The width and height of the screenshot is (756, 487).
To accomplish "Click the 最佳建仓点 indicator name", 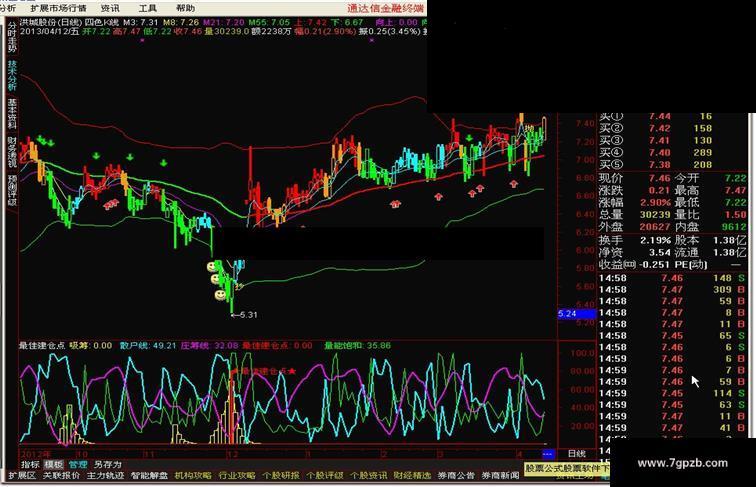I will [42, 345].
